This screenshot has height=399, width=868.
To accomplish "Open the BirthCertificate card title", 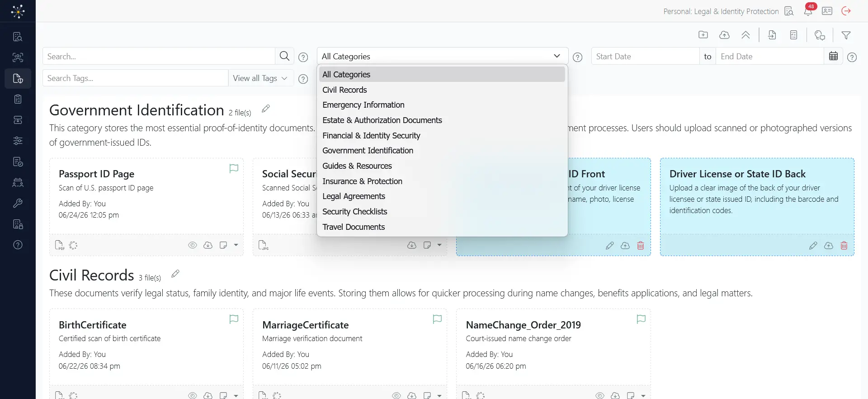I will click(x=93, y=325).
